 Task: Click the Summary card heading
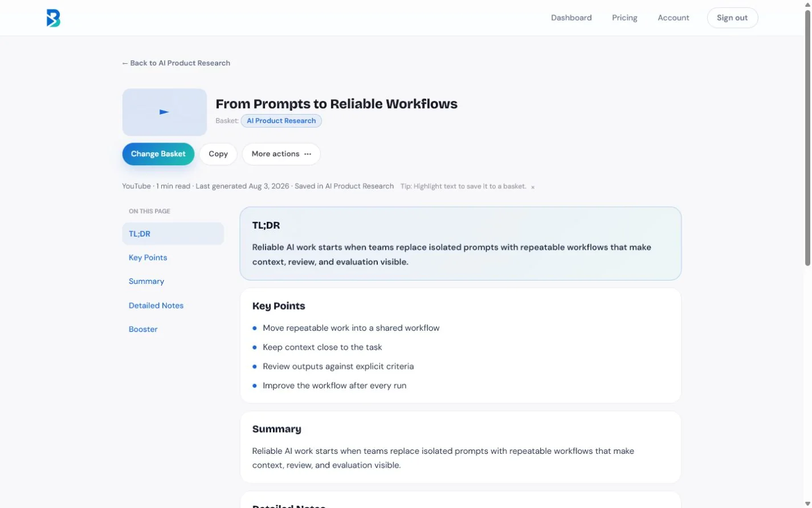pyautogui.click(x=276, y=429)
